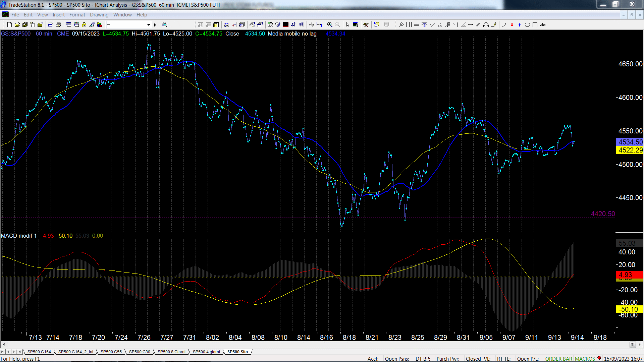Click the 4420.50 purple price label
644x362 pixels.
pos(603,214)
